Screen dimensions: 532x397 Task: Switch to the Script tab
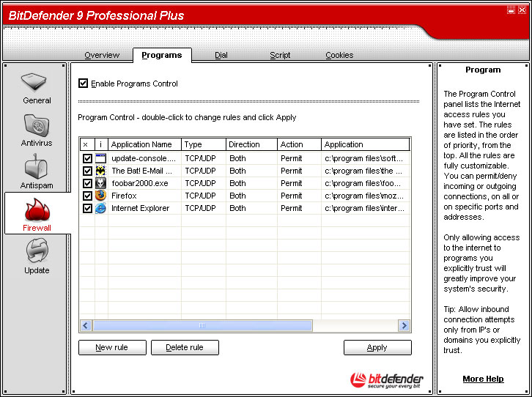click(280, 55)
